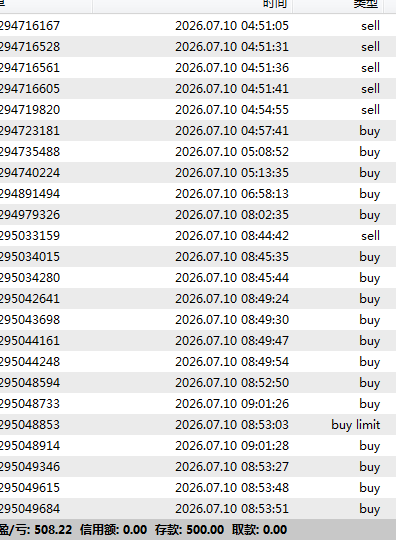Select order 295048733 at 09:01:26

(198, 403)
